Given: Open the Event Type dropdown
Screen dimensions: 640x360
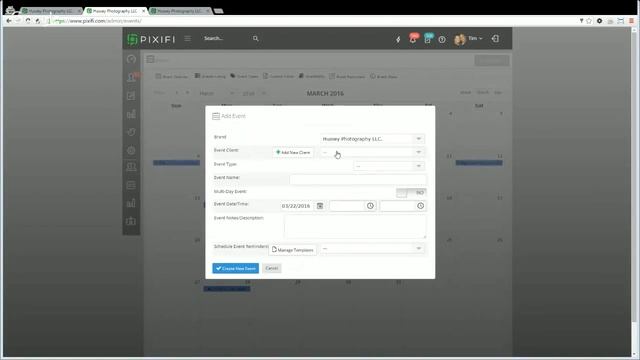Looking at the screenshot, I should click(389, 166).
